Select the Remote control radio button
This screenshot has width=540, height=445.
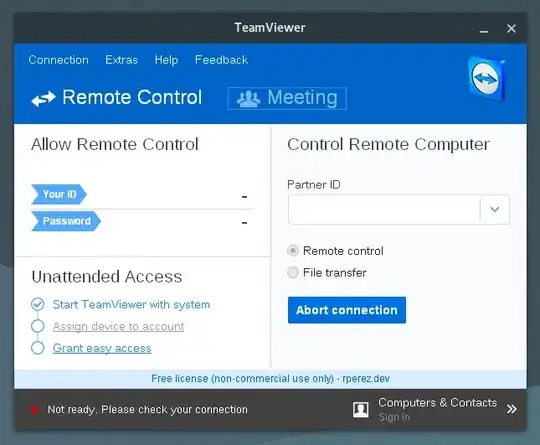(x=293, y=251)
